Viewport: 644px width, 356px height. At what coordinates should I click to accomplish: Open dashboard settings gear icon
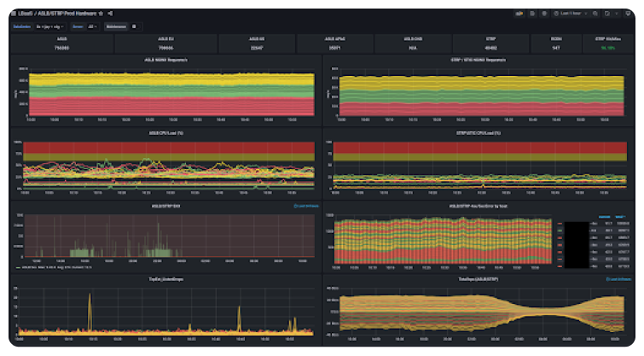[544, 14]
